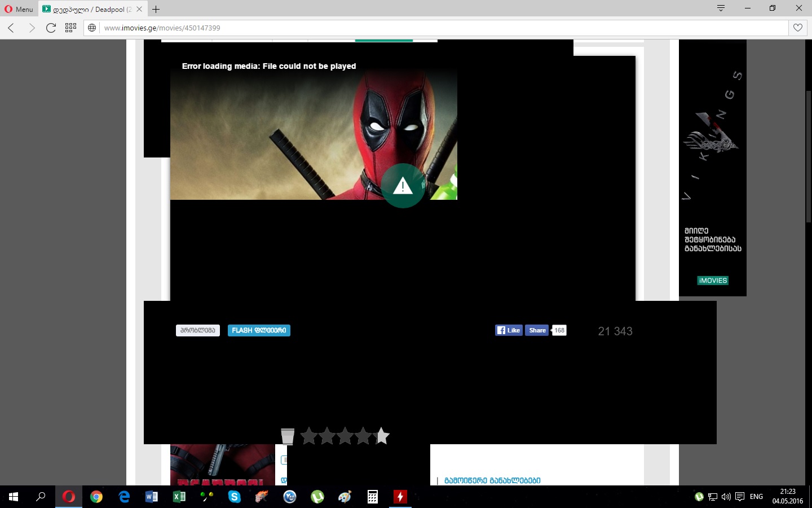Reload the current page

click(51, 28)
